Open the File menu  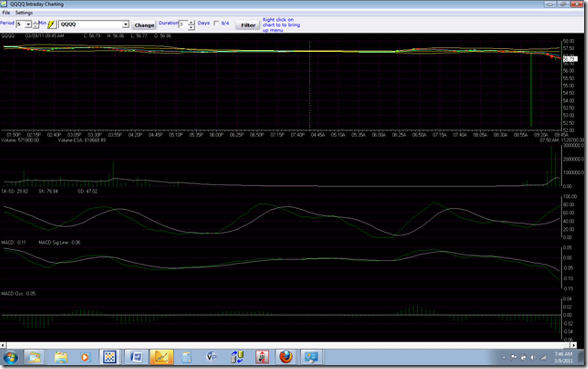6,13
